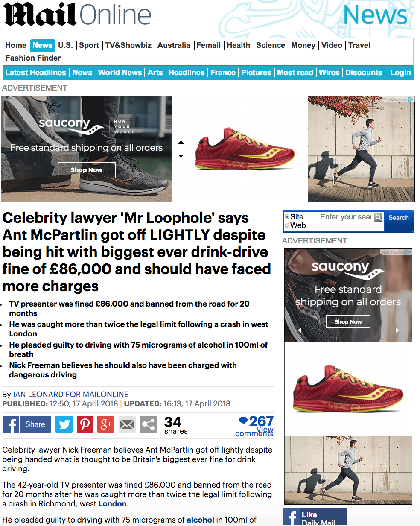Select the Web radio button
This screenshot has height=526, width=420.
point(287,225)
